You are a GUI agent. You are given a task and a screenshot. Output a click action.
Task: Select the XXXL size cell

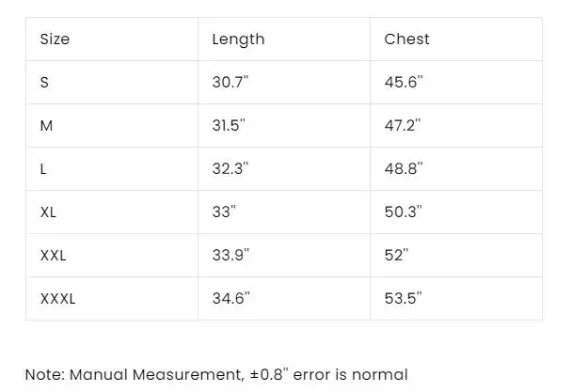point(112,299)
